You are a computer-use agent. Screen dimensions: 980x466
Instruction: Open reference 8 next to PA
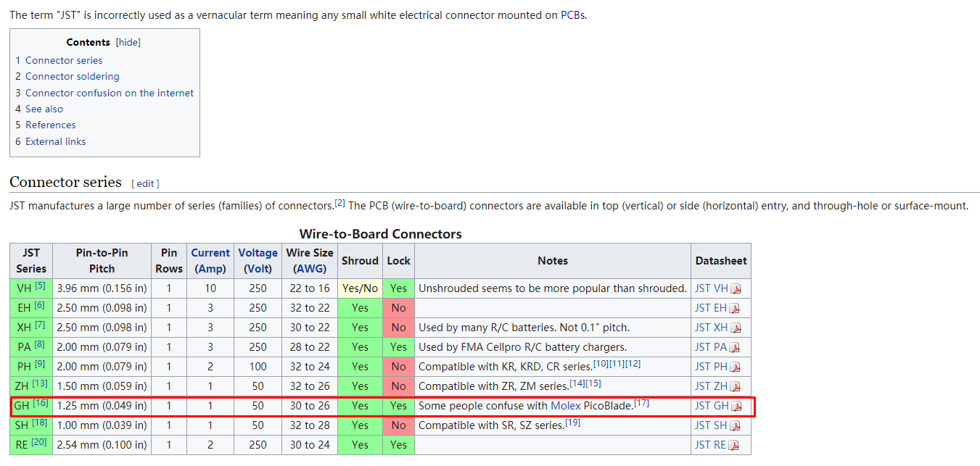pyautogui.click(x=40, y=344)
